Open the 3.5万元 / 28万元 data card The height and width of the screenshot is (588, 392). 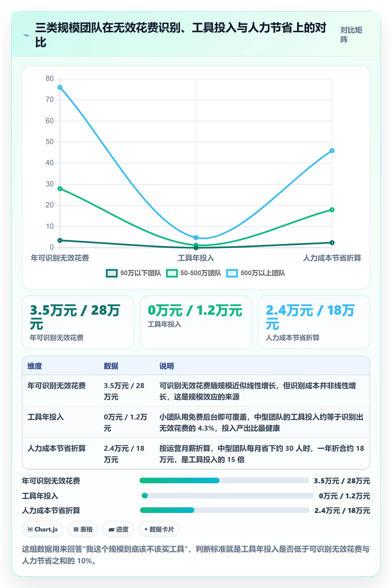tap(78, 322)
